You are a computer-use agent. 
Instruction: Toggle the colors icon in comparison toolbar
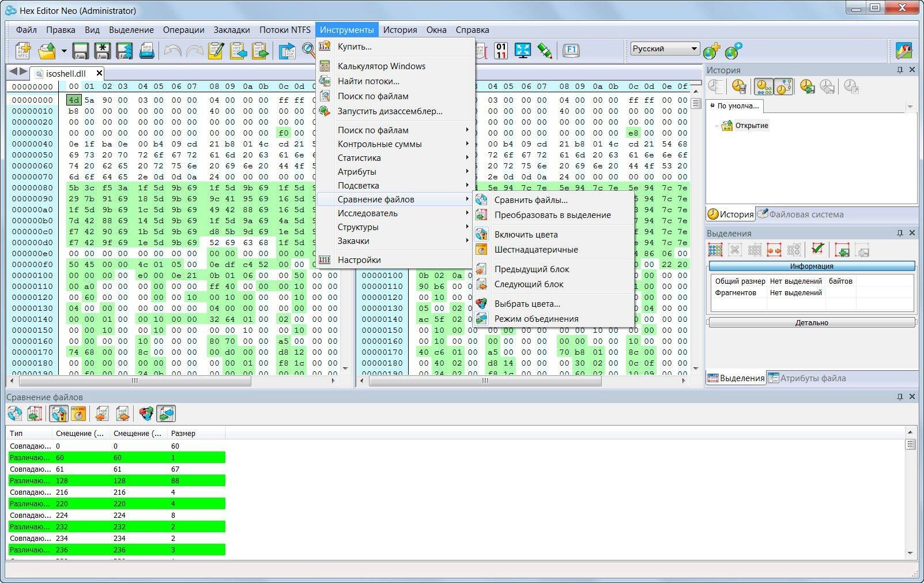(59, 413)
